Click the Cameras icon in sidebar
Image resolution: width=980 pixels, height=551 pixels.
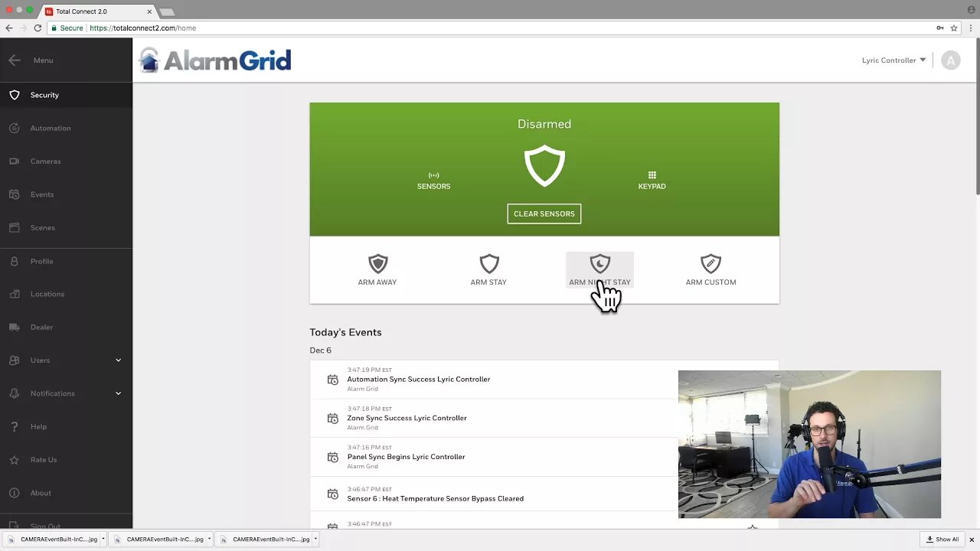[15, 161]
